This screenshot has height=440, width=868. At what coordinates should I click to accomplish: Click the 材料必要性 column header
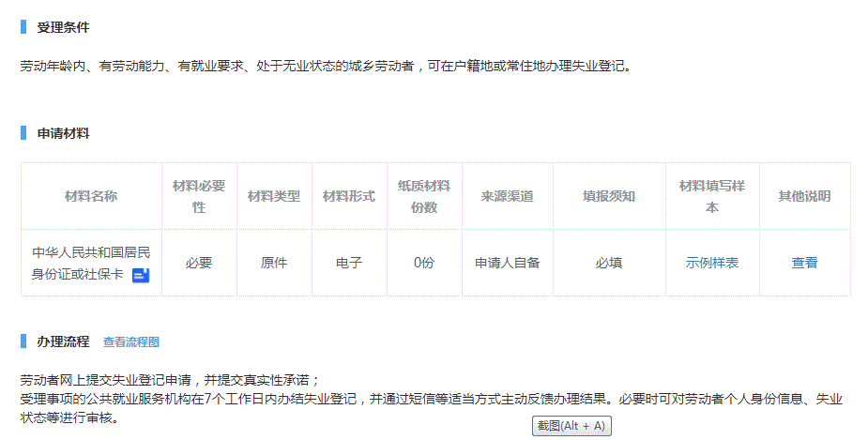coord(199,196)
